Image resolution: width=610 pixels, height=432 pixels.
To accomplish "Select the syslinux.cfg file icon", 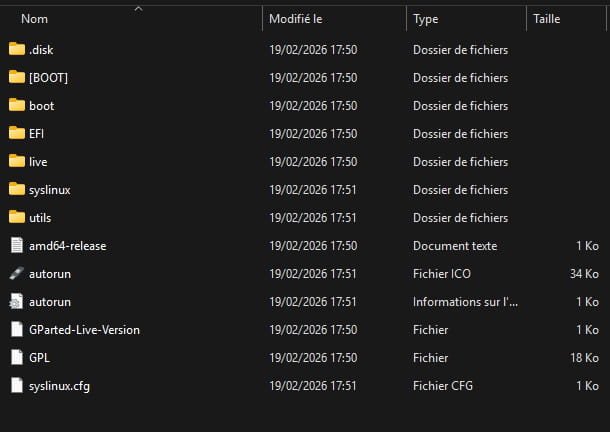I will 16,385.
